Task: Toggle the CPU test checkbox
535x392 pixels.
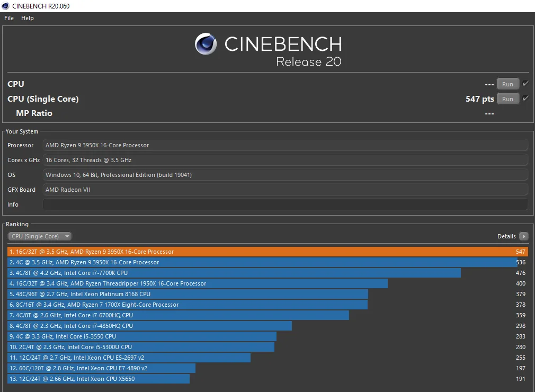Action: pyautogui.click(x=526, y=84)
